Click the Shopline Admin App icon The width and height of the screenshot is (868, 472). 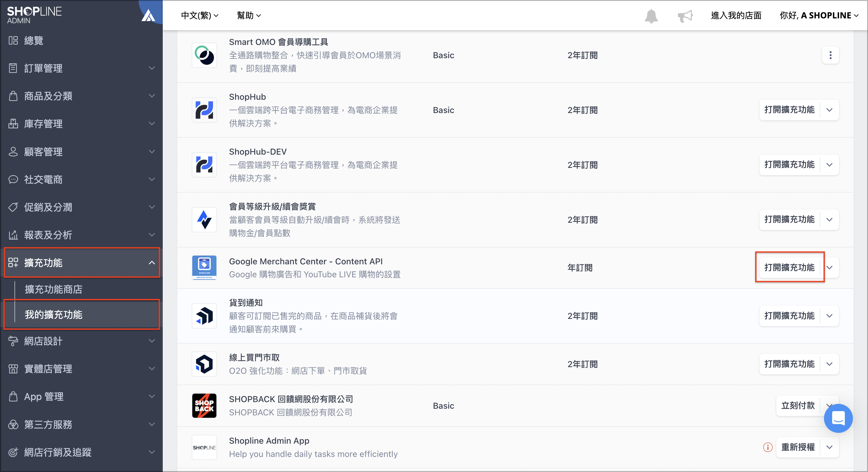pyautogui.click(x=204, y=447)
